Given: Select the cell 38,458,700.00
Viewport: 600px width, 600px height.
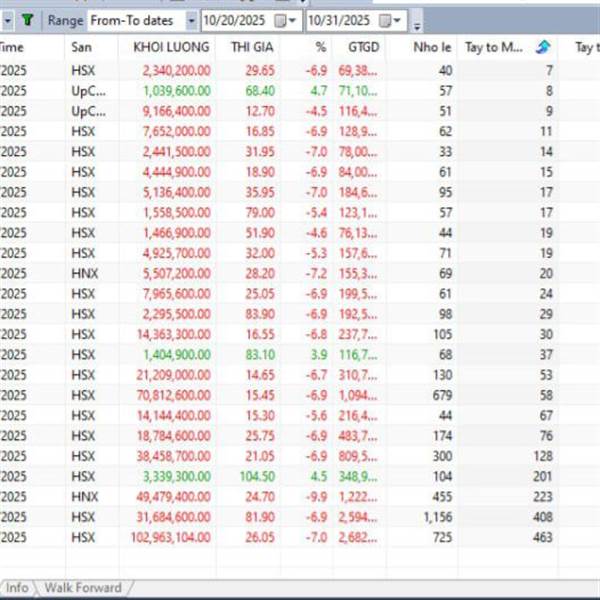Looking at the screenshot, I should 174,456.
